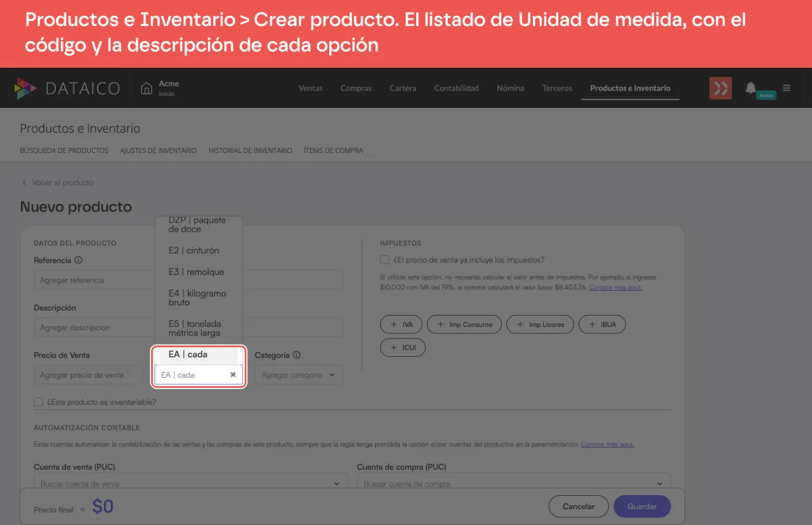Switch to Búsqueda de Productos tab
This screenshot has width=812, height=525.
click(64, 150)
